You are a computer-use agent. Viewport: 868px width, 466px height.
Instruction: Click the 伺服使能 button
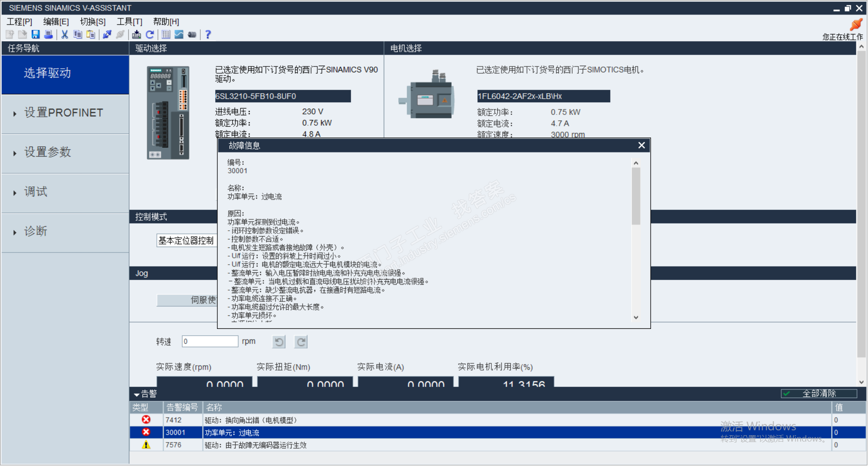187,300
